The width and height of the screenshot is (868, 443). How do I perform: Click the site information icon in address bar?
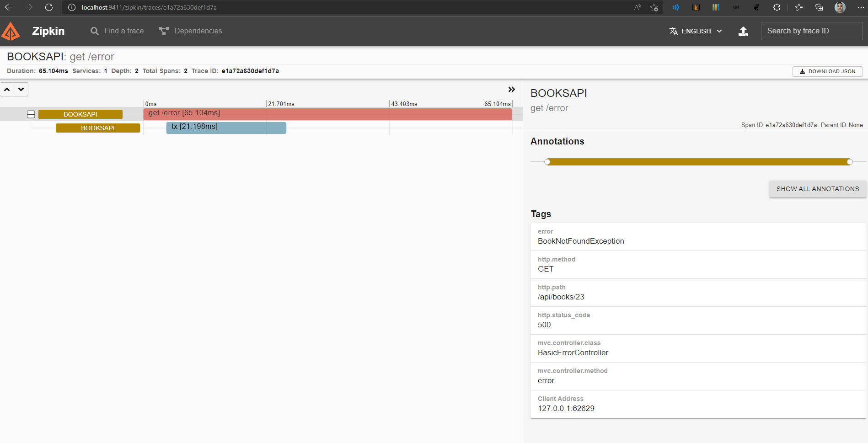(x=72, y=7)
